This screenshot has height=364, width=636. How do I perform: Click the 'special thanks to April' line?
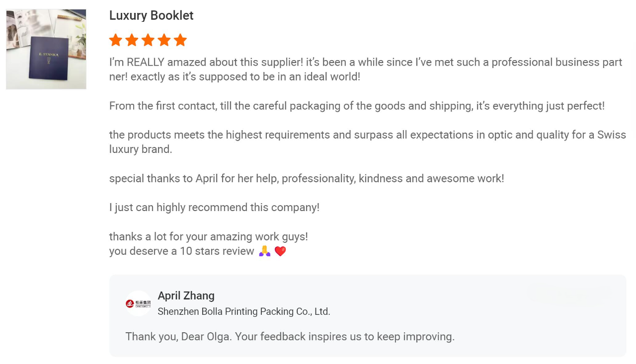coord(307,178)
